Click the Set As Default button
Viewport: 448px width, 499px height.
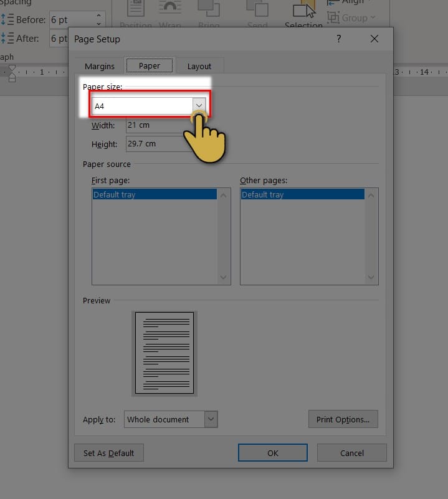click(109, 453)
